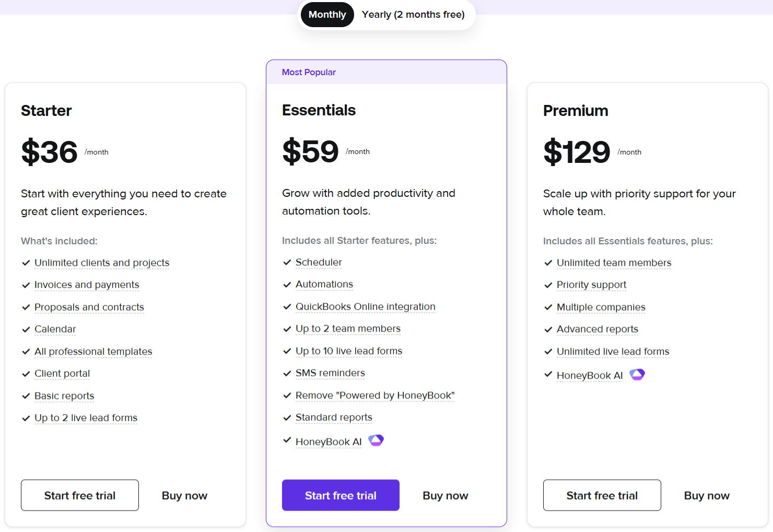Viewport: 773px width, 532px height.
Task: Buy the Premium plan now
Action: click(x=707, y=495)
